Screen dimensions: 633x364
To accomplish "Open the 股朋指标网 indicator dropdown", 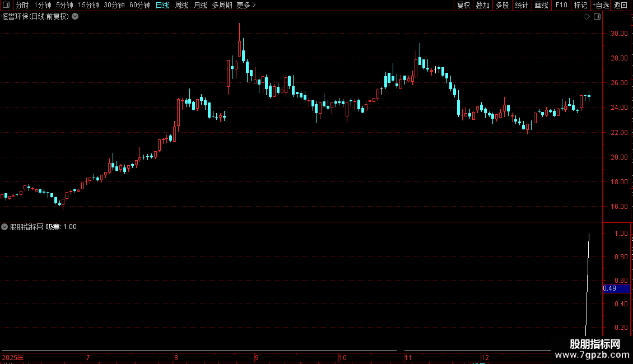I will point(4,227).
